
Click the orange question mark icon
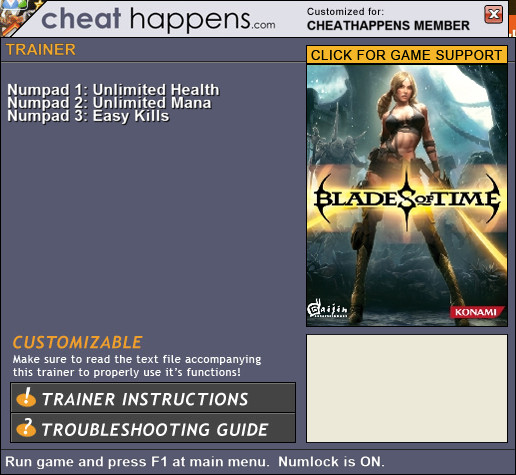(x=26, y=427)
